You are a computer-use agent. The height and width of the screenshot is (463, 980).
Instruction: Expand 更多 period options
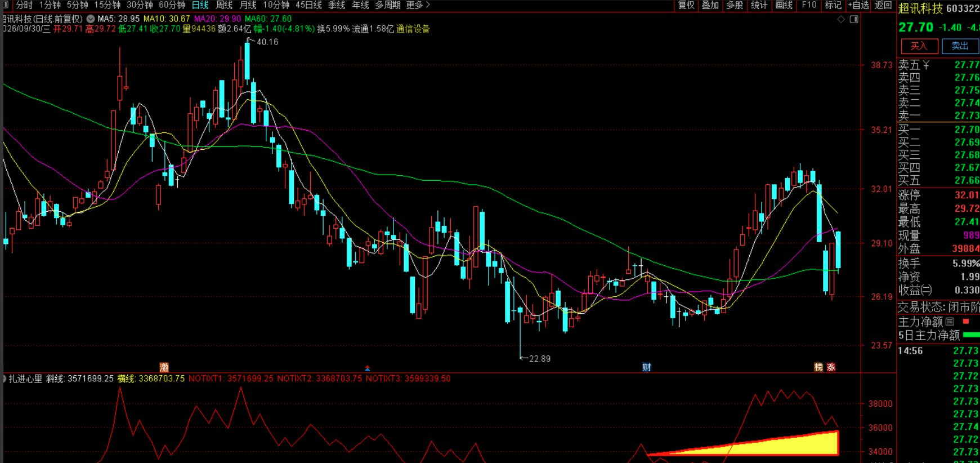[x=418, y=5]
